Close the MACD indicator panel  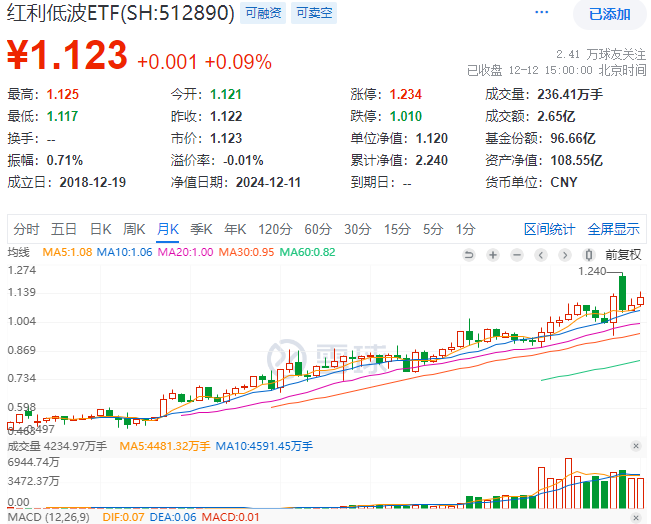point(636,517)
